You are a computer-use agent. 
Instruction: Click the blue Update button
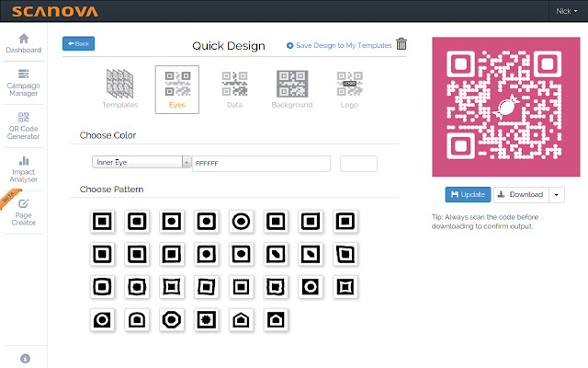pyautogui.click(x=468, y=194)
